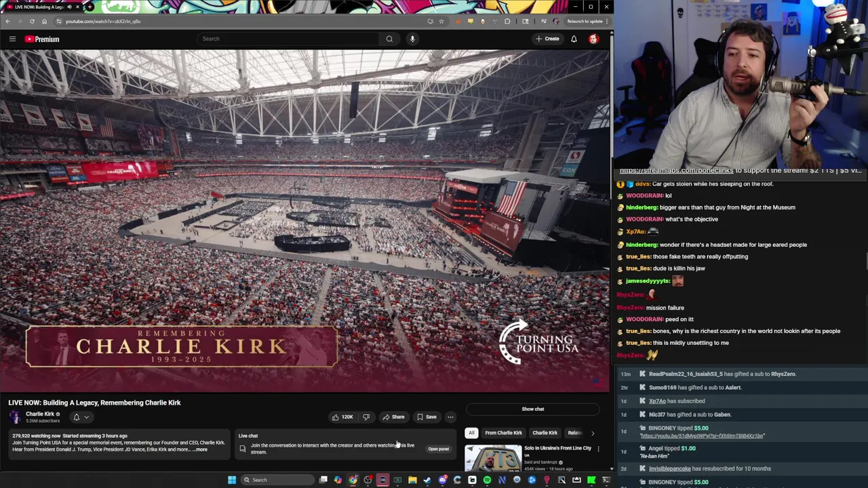Viewport: 868px width, 488px height.
Task: Click the live stream video player
Action: [x=304, y=221]
